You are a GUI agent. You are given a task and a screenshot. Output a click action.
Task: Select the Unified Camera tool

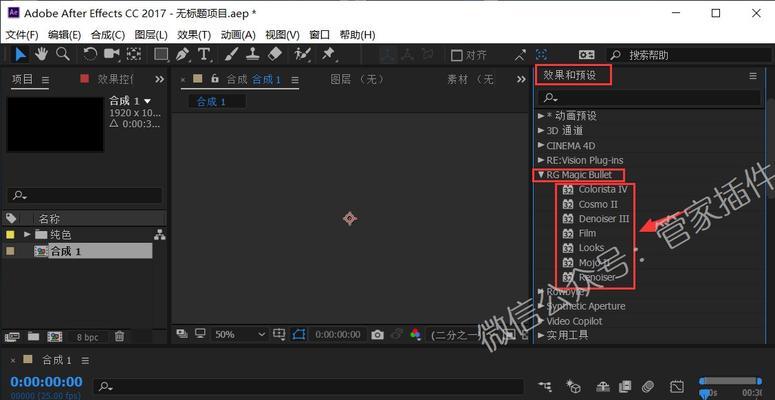click(112, 54)
